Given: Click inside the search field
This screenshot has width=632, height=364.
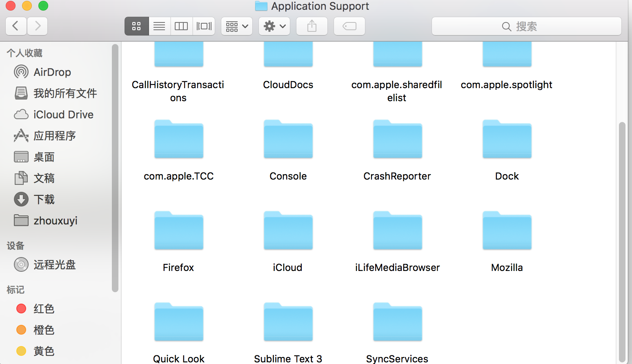Looking at the screenshot, I should tap(527, 26).
